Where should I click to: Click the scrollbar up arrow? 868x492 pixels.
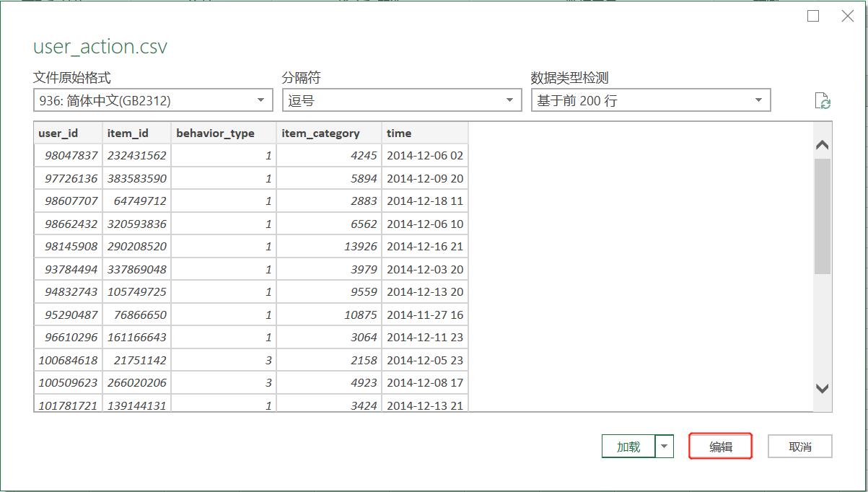click(x=821, y=144)
